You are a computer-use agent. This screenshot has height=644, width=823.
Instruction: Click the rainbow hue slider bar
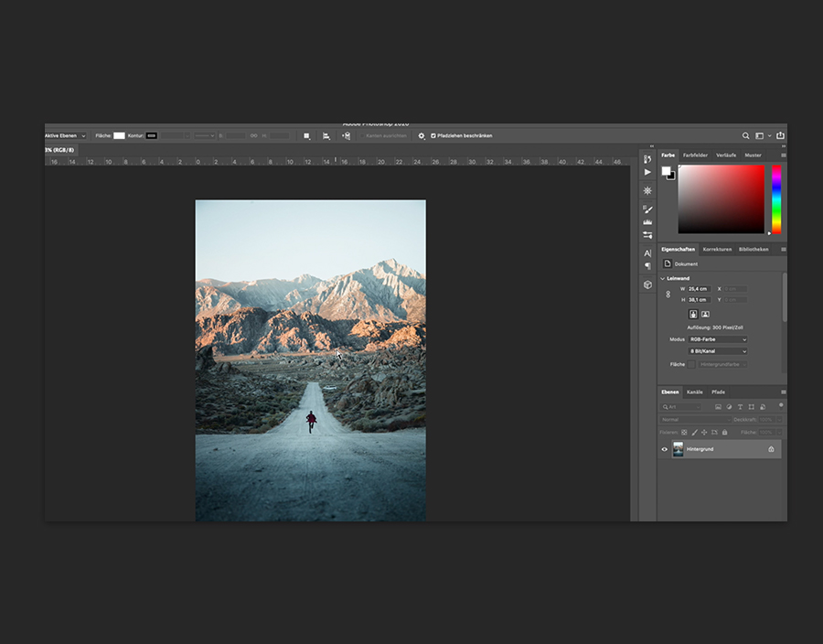(x=776, y=199)
